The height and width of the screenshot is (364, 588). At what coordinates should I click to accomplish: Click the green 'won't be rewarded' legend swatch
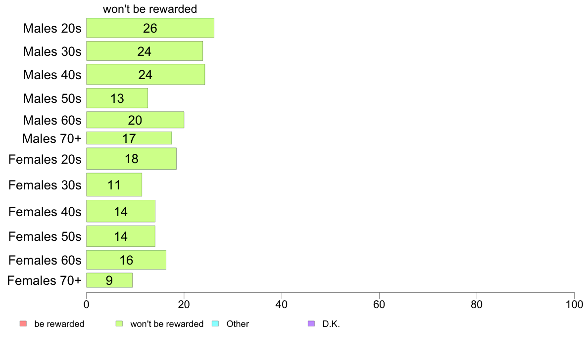(119, 323)
